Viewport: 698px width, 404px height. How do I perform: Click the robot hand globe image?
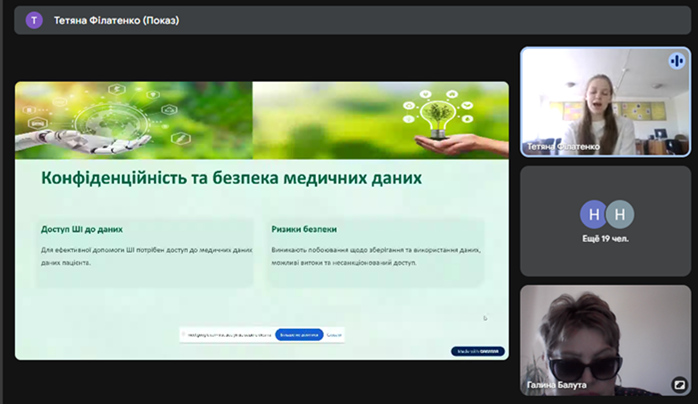100,119
